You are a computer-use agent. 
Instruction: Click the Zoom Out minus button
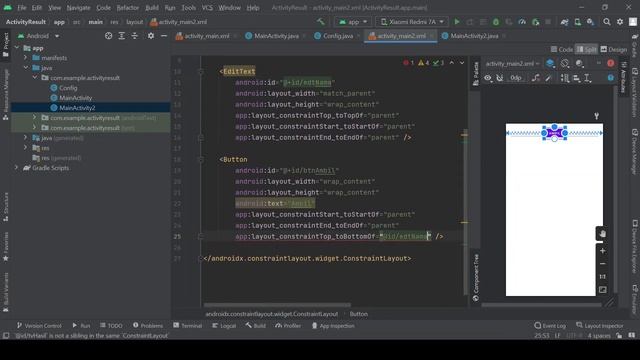coord(602,264)
